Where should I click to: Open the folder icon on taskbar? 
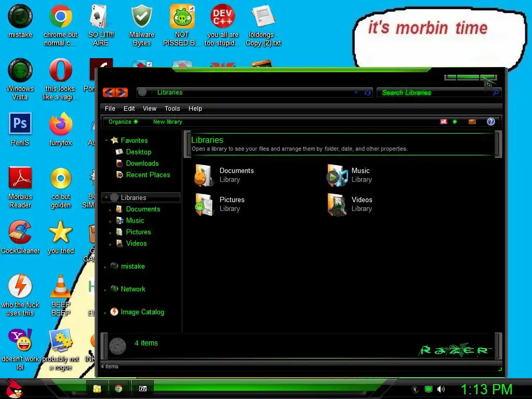click(97, 389)
